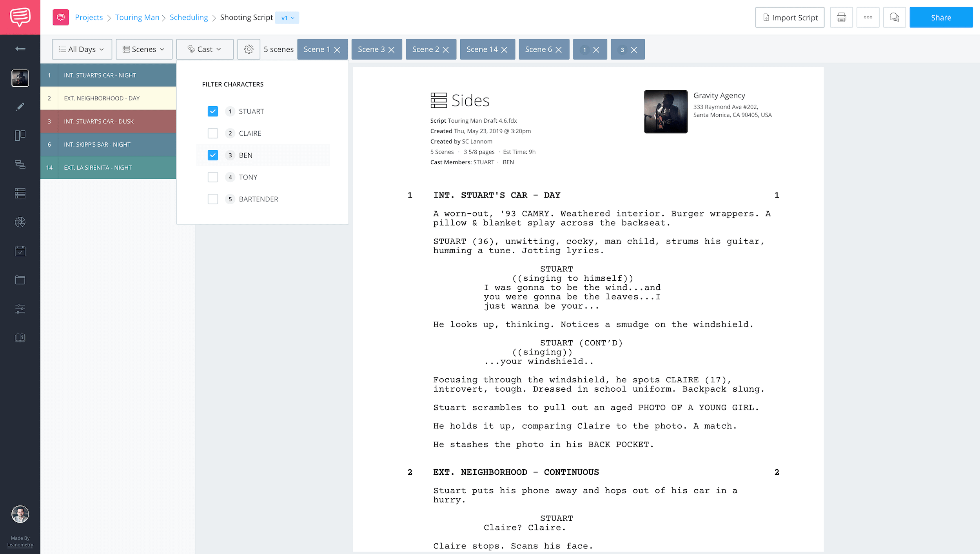980x554 pixels.
Task: Expand the Scenes dropdown filter
Action: 144,49
